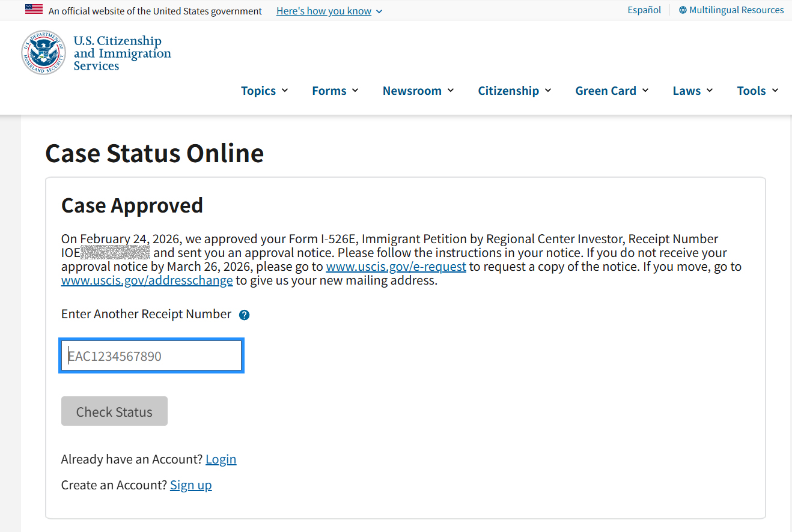Click the U.S. Citizenship and Immigration Services wordmark

[122, 53]
